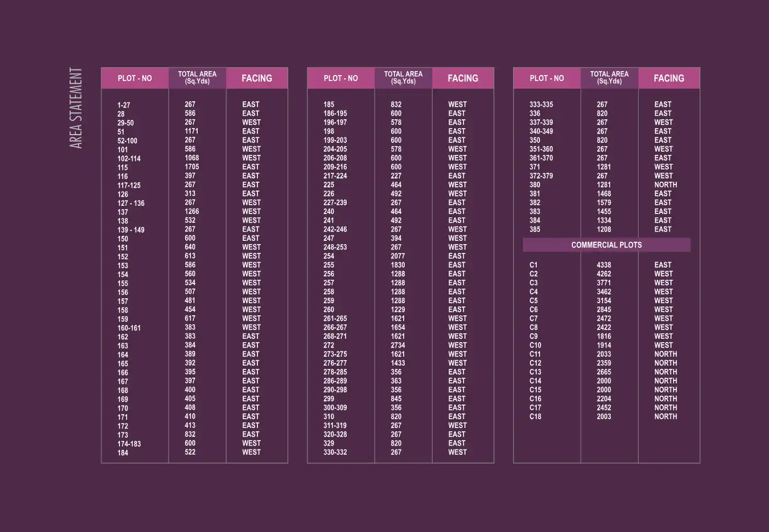Click plot range 333-335 cell
The width and height of the screenshot is (769, 532).
541,105
